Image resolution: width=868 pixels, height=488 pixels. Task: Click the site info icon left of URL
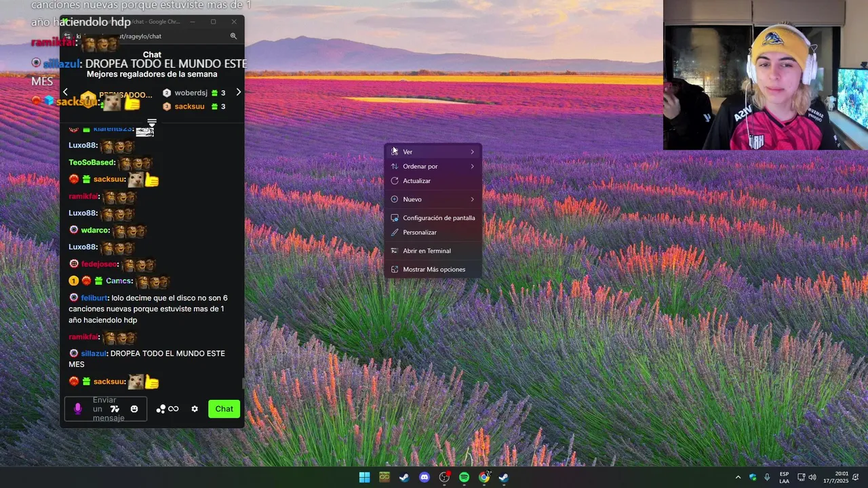point(67,37)
